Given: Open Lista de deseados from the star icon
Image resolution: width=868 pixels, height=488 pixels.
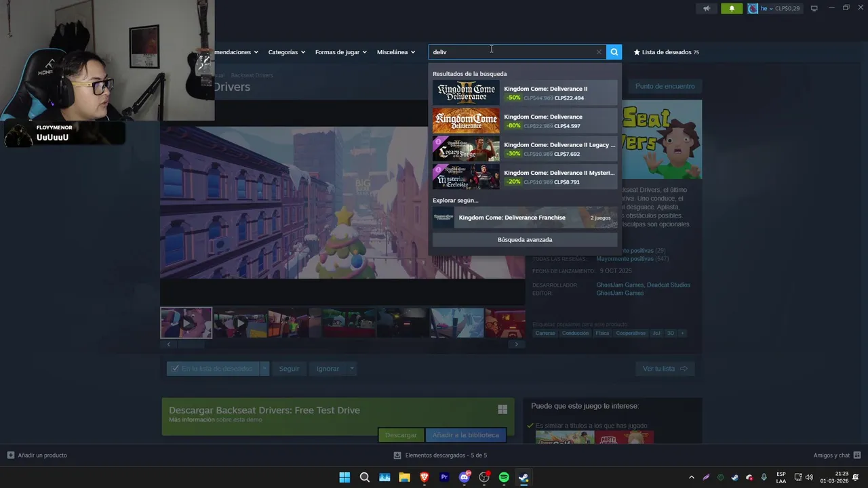Looking at the screenshot, I should pyautogui.click(x=666, y=52).
